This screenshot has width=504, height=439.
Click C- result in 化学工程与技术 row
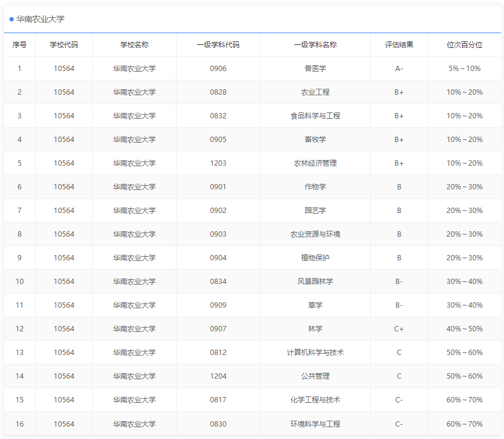(399, 400)
